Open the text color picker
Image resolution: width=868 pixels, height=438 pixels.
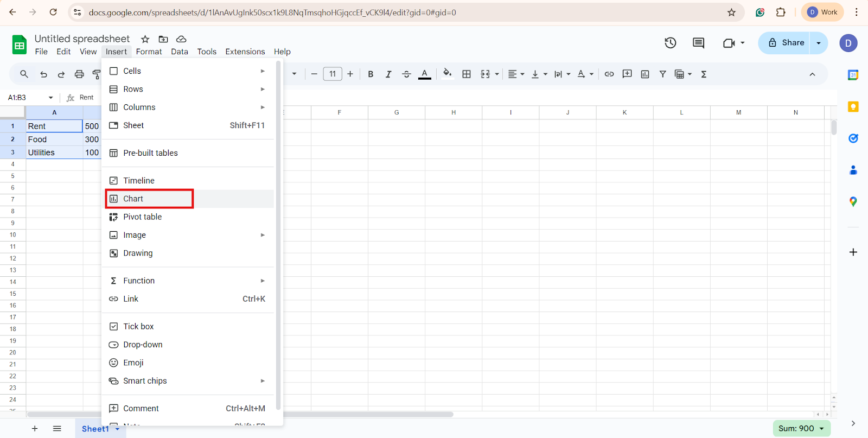point(425,74)
